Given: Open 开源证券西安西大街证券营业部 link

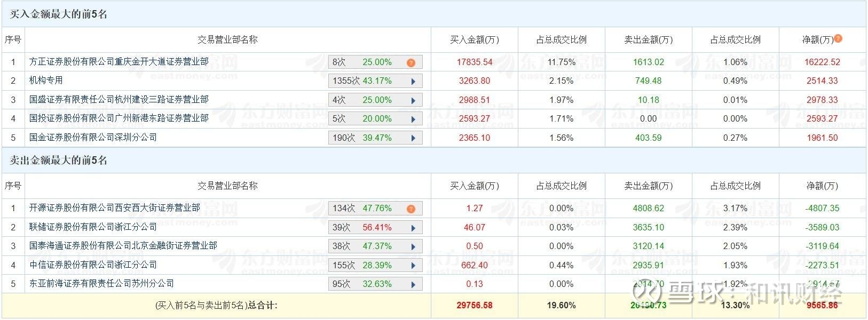Looking at the screenshot, I should (x=114, y=208).
